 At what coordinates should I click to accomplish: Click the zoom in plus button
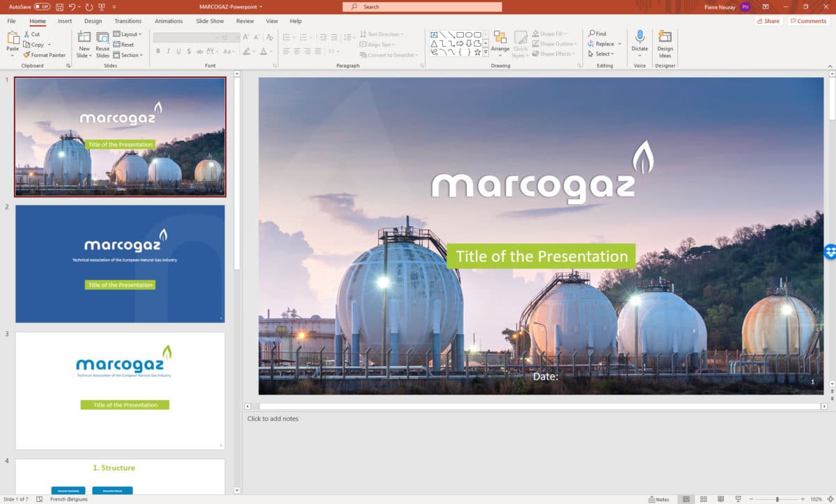point(803,499)
